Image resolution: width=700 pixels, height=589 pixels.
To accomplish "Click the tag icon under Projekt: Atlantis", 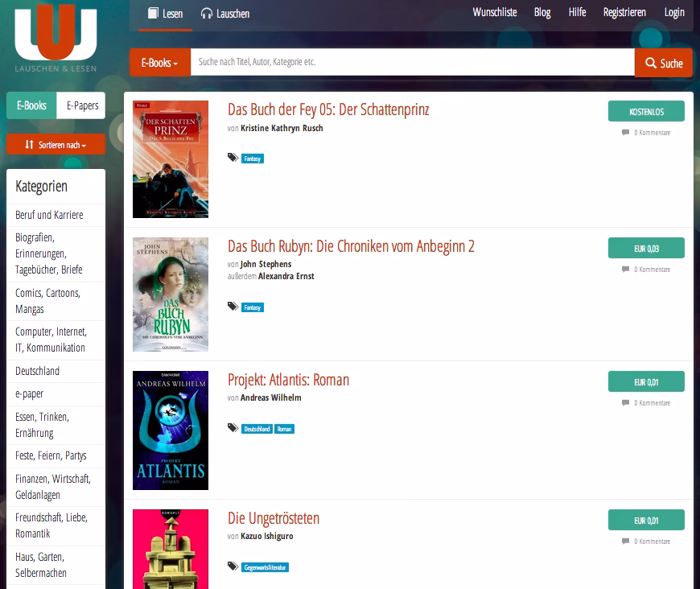I will point(233,429).
